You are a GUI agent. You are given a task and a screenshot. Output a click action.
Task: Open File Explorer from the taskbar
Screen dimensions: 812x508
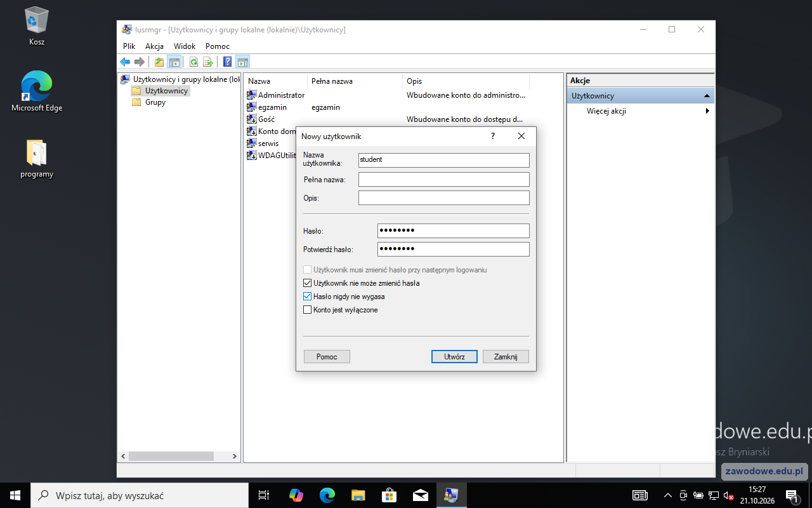click(x=358, y=495)
